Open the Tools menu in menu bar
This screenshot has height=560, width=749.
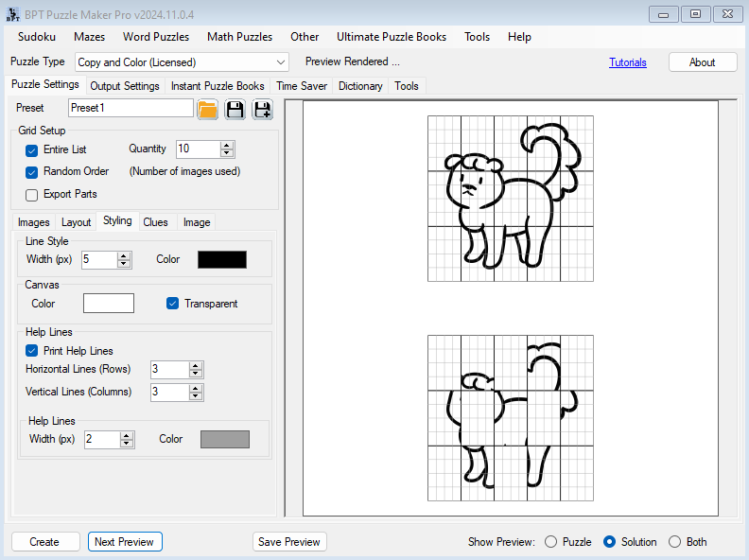(x=477, y=37)
